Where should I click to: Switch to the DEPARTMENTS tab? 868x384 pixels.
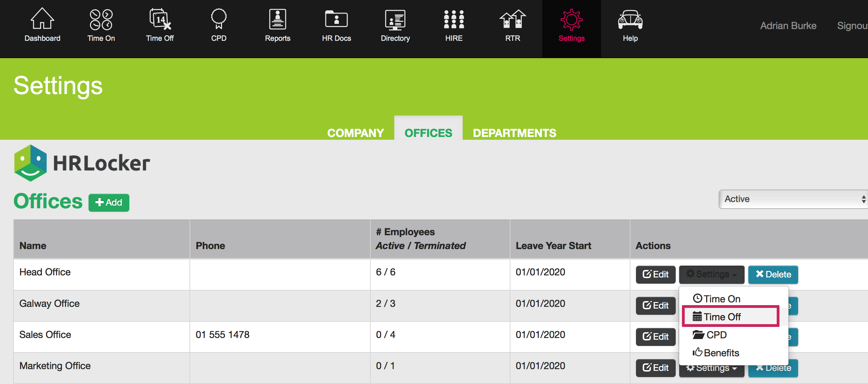click(514, 133)
